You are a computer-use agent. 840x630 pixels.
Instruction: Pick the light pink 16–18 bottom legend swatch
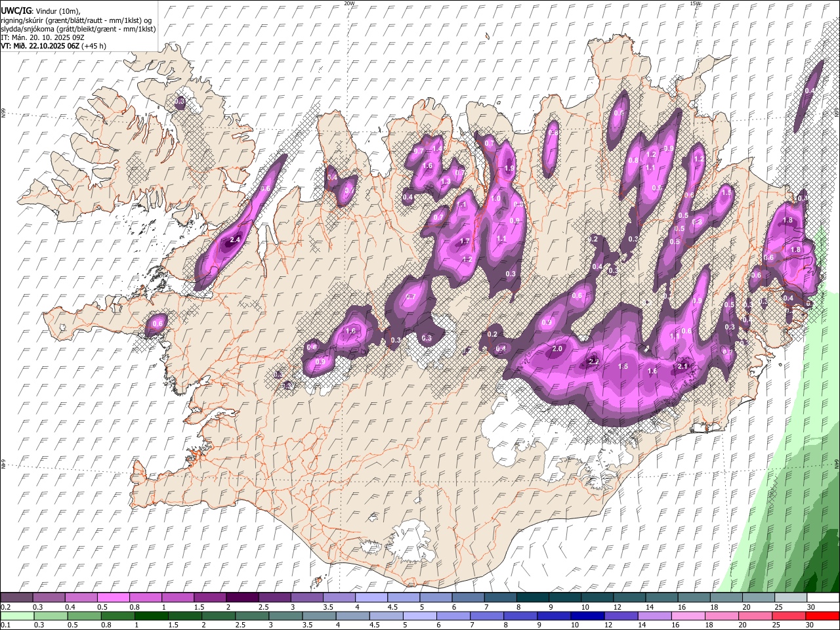pos(688,616)
